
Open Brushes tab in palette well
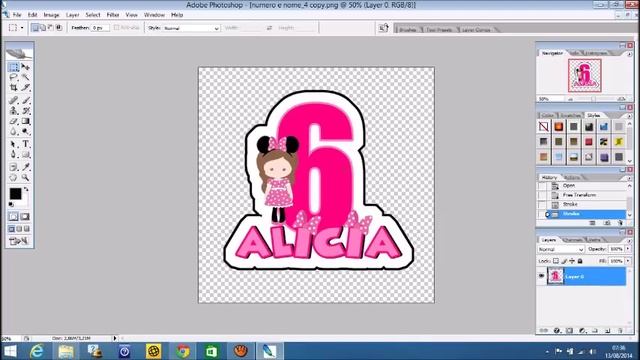pos(407,30)
